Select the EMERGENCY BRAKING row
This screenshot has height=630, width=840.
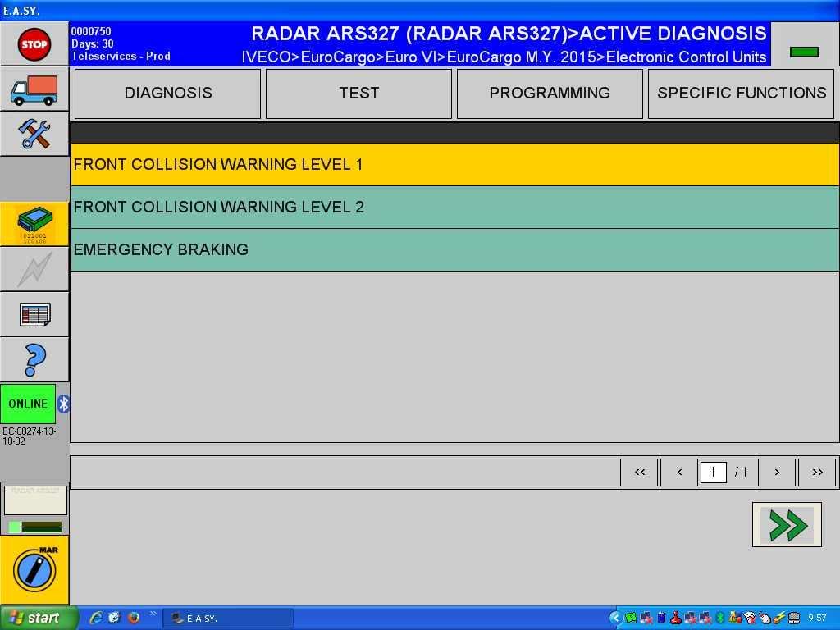pos(454,249)
